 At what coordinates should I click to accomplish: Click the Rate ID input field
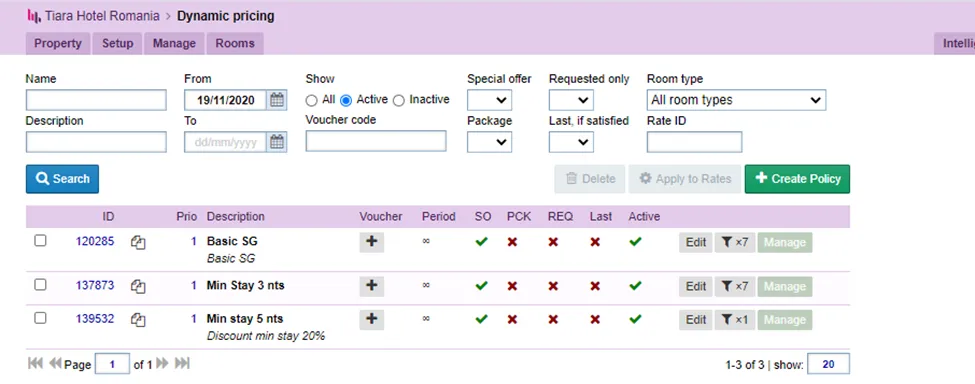(x=695, y=142)
